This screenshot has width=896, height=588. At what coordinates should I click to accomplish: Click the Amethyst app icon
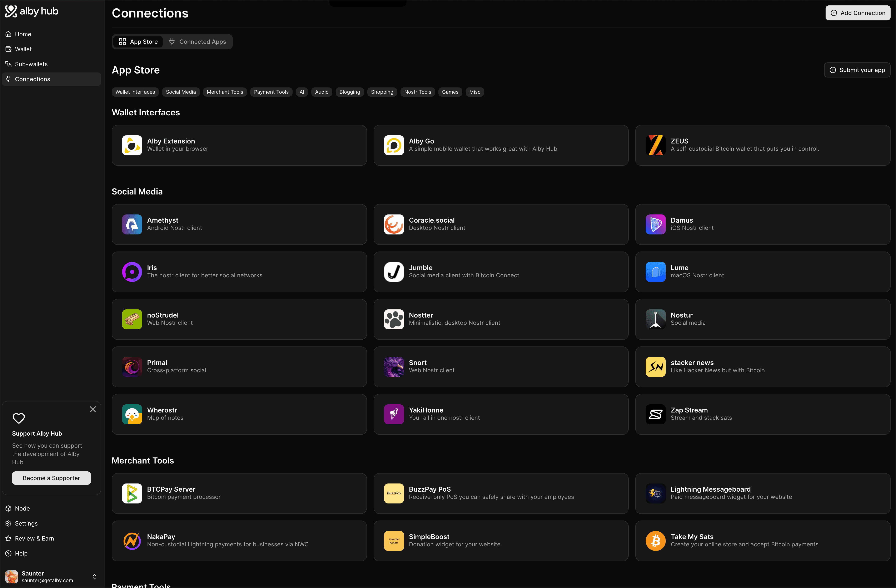coord(132,224)
